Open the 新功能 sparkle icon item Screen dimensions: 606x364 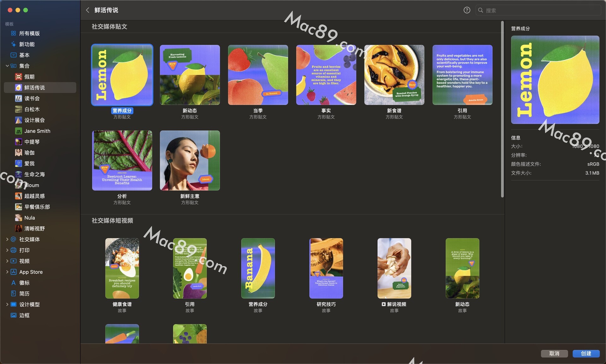pos(13,44)
